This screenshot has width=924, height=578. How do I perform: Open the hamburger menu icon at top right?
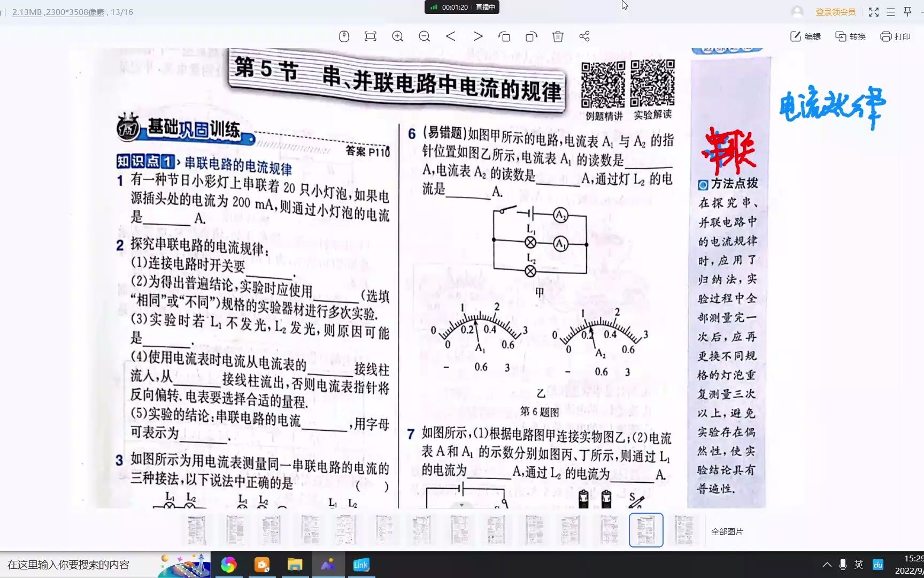[x=891, y=12]
